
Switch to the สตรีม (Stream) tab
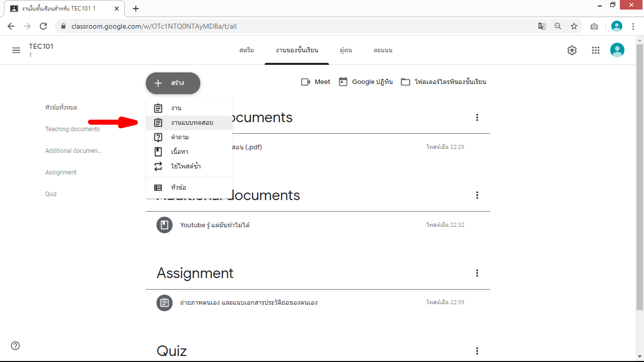click(x=247, y=50)
